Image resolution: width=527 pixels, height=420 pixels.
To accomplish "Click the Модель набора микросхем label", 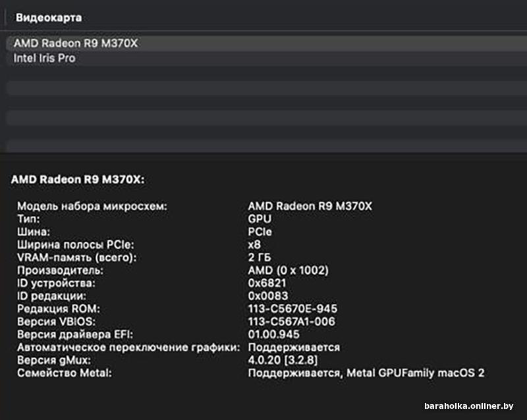I will (92, 206).
